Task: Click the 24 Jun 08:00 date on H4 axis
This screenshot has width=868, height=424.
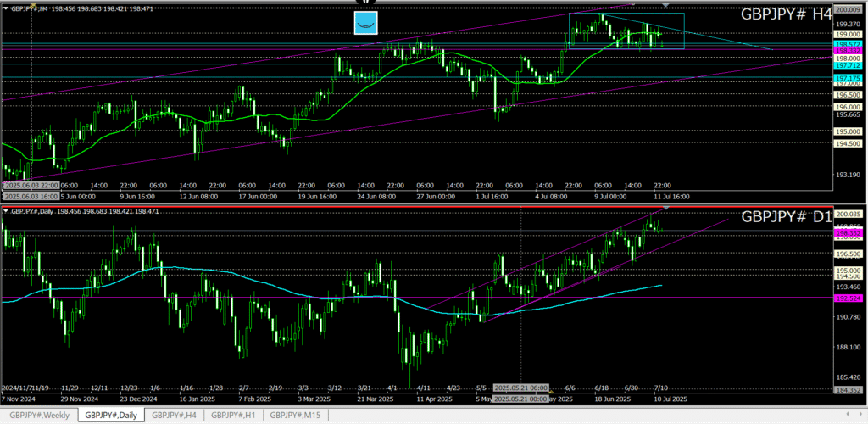Action: pyautogui.click(x=376, y=196)
